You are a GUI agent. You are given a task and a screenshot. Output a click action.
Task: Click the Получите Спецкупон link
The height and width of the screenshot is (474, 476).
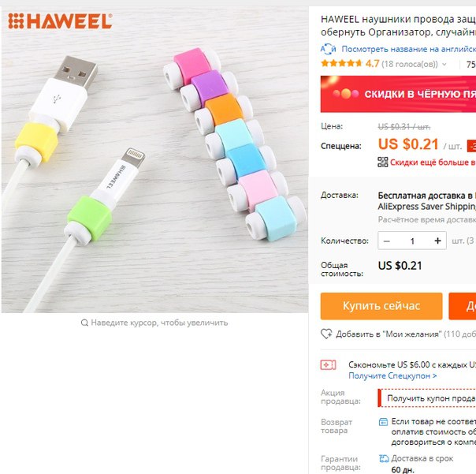[x=392, y=375]
